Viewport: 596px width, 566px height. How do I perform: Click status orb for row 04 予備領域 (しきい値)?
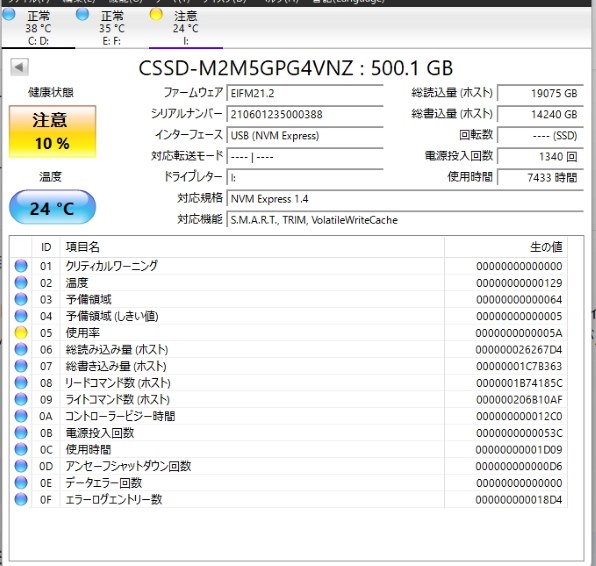click(21, 316)
